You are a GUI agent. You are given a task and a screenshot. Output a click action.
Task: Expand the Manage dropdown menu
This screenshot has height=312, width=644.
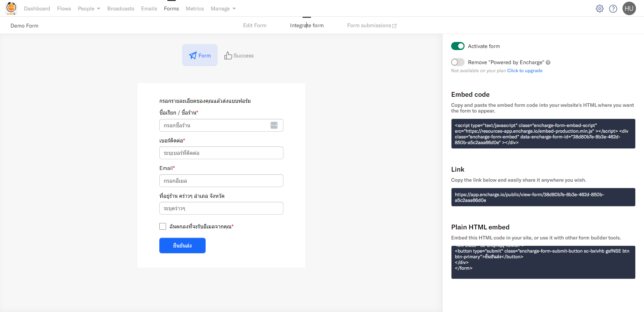pyautogui.click(x=223, y=9)
